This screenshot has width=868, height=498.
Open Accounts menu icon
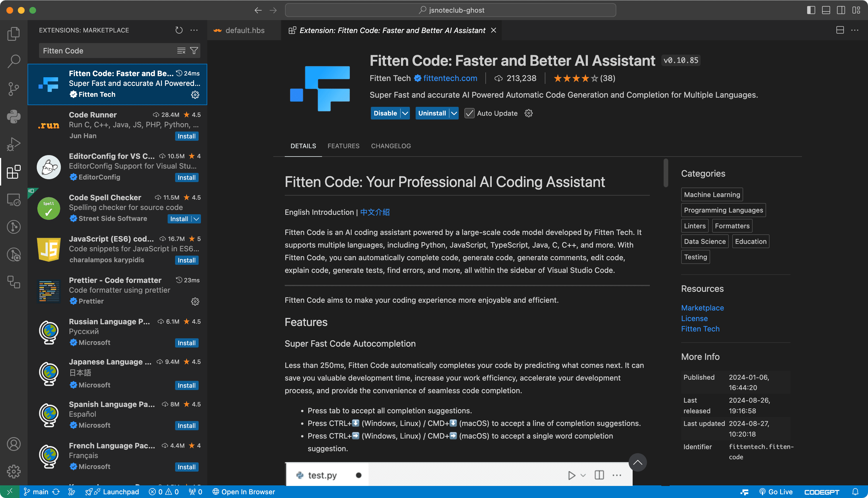(x=14, y=444)
